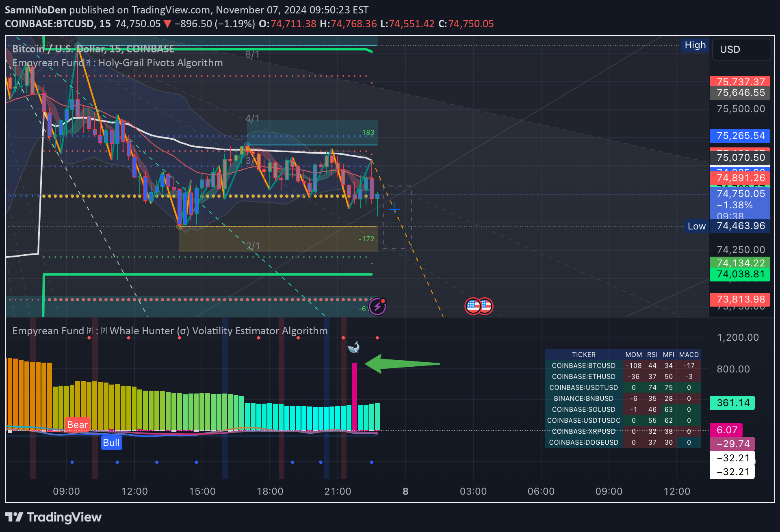
Task: Click the Bitcoin / U.S. Dollar chart title
Action: (93, 49)
